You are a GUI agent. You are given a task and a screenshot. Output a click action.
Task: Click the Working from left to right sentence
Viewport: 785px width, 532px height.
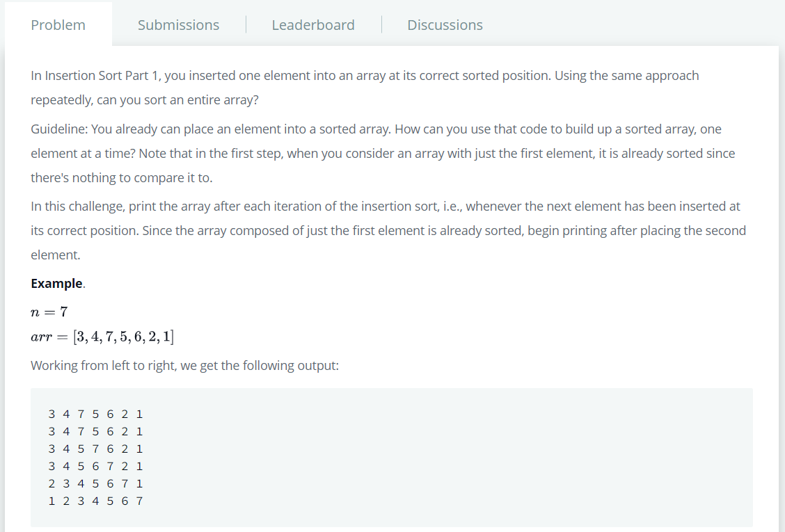tap(184, 365)
